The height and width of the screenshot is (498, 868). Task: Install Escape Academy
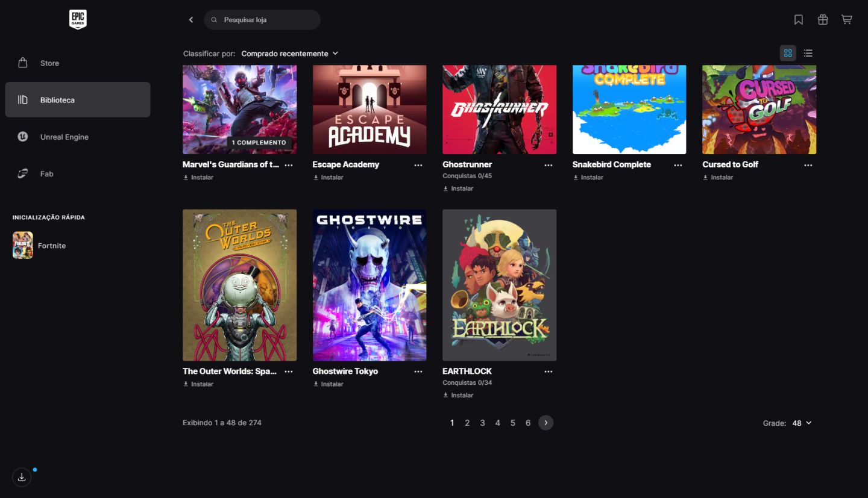[328, 178]
